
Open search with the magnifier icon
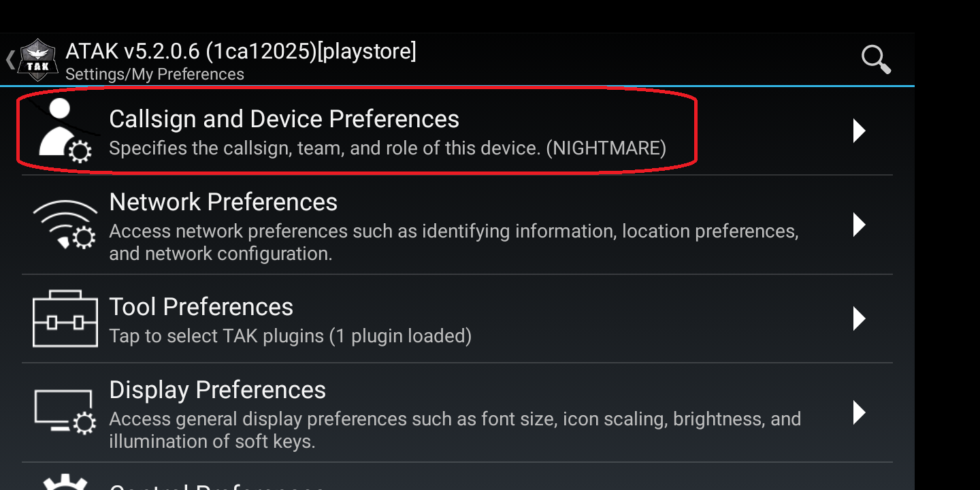coord(875,60)
